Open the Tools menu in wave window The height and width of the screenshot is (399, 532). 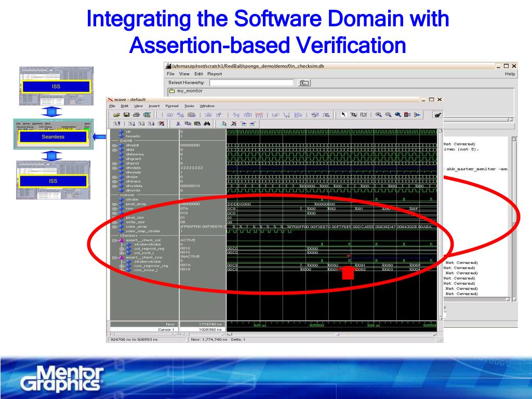(189, 106)
